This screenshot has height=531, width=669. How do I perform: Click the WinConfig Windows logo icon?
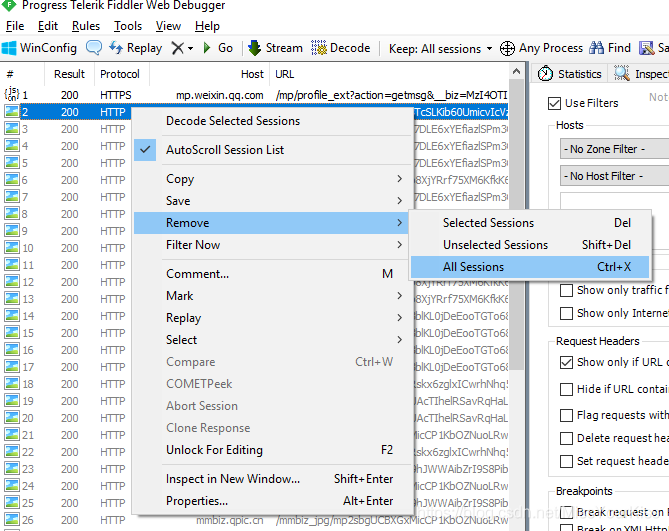pos(9,48)
